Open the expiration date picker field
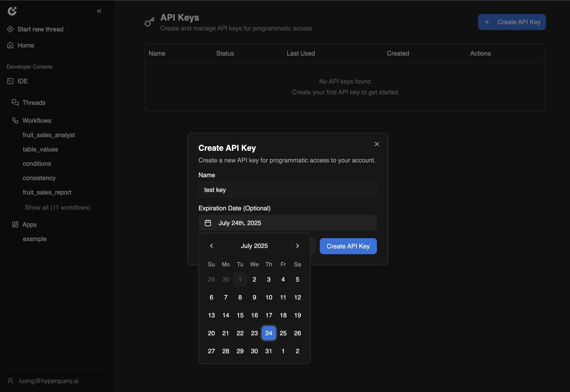Image resolution: width=570 pixels, height=392 pixels. tap(287, 223)
